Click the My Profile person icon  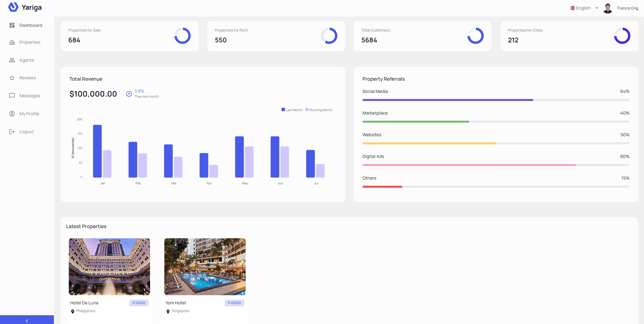[12, 114]
